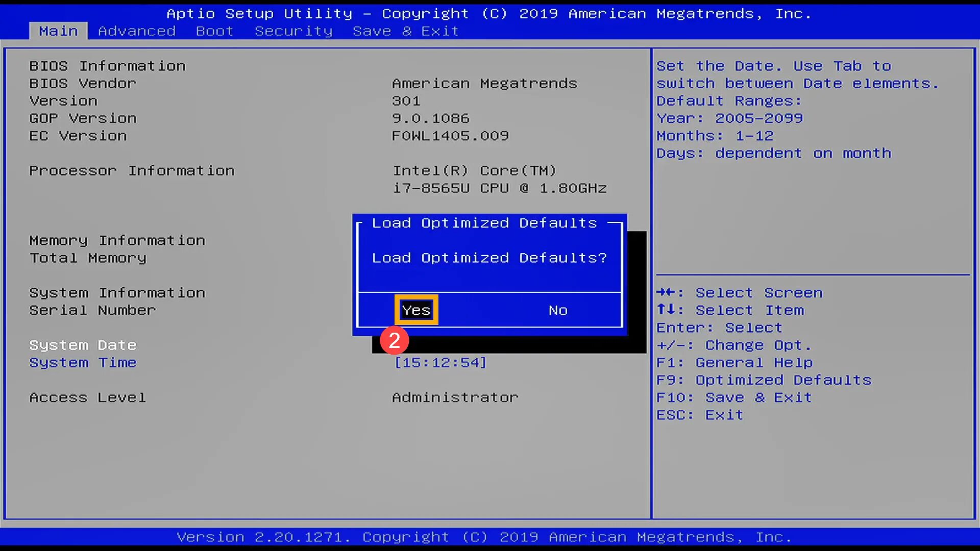This screenshot has height=551, width=980.
Task: Click the ESC: Exit hint
Action: pyautogui.click(x=700, y=415)
